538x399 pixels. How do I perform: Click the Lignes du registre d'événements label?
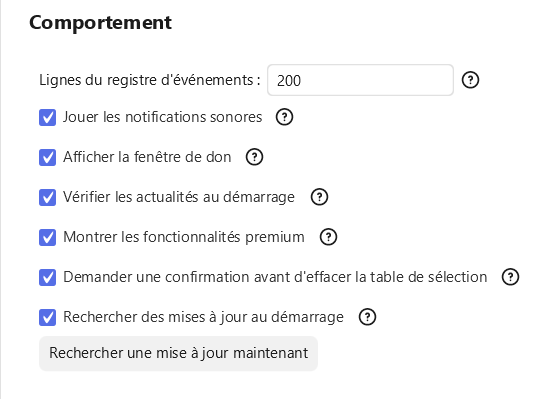click(150, 80)
